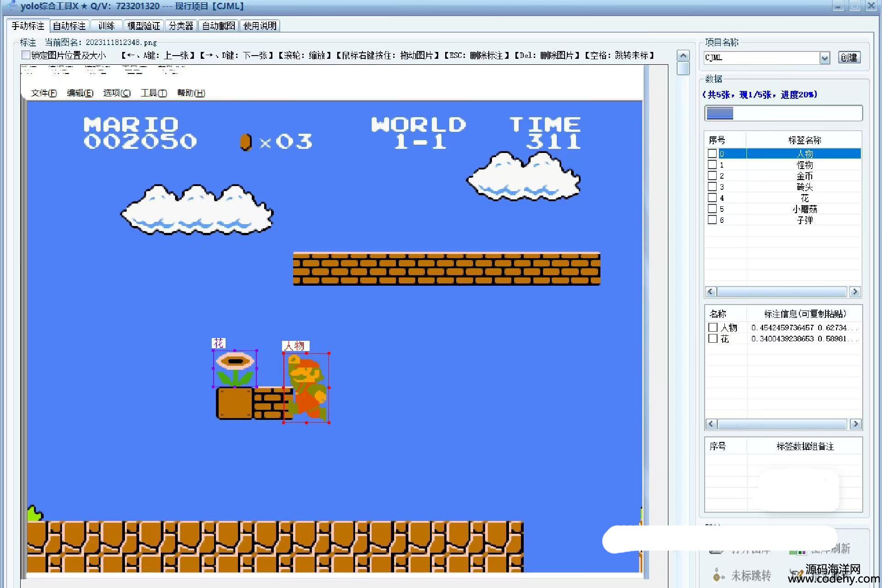Close the yolo综合工具X window
The height and width of the screenshot is (588, 882).
pyautogui.click(x=871, y=6)
